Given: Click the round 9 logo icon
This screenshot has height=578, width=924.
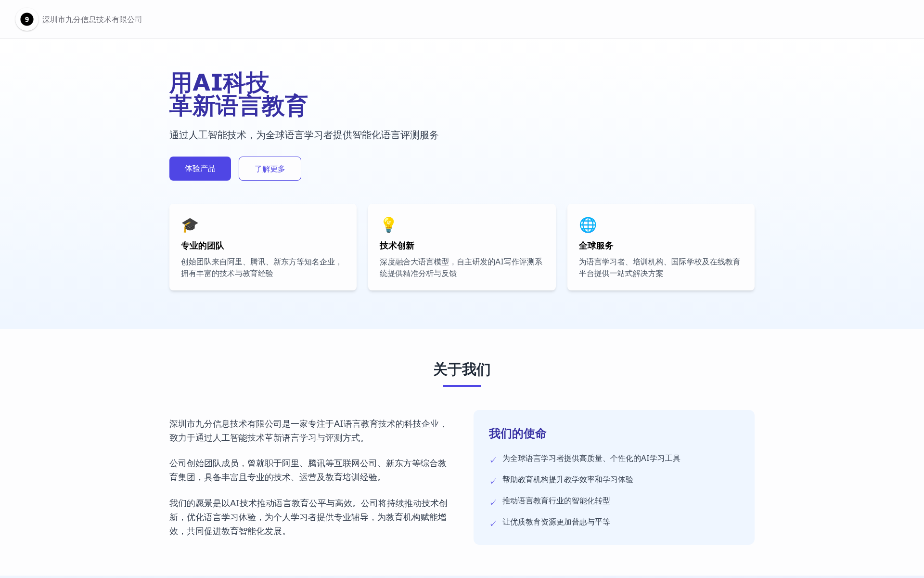Looking at the screenshot, I should point(27,19).
